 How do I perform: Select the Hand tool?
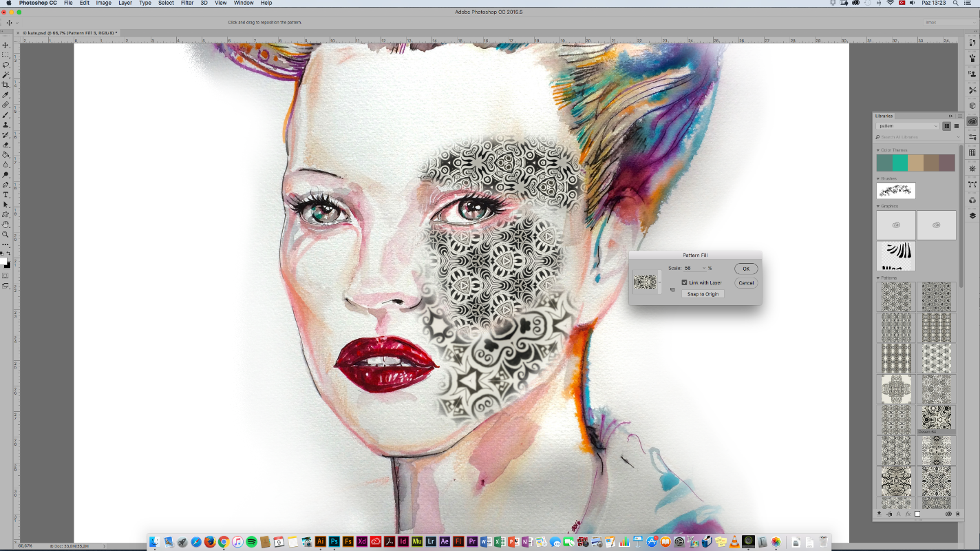(6, 225)
